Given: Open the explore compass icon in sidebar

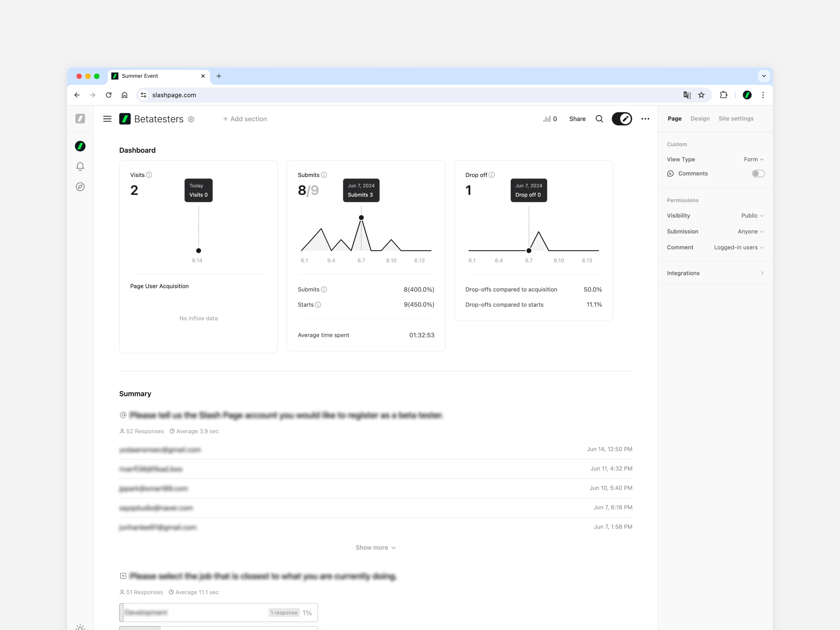Looking at the screenshot, I should [x=80, y=187].
